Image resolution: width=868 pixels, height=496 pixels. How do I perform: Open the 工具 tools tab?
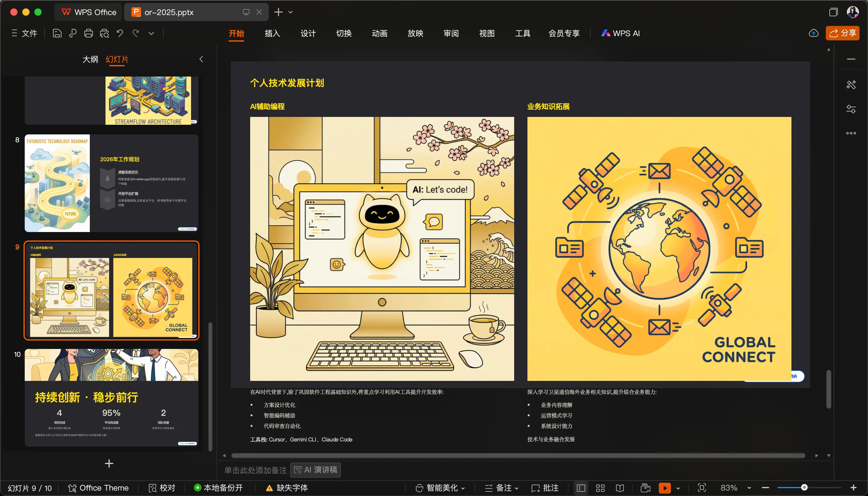(x=523, y=33)
